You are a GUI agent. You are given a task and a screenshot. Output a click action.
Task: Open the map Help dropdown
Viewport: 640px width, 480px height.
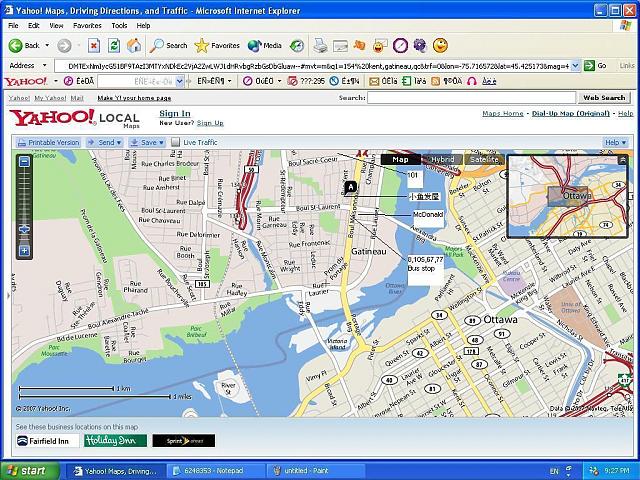click(x=616, y=143)
